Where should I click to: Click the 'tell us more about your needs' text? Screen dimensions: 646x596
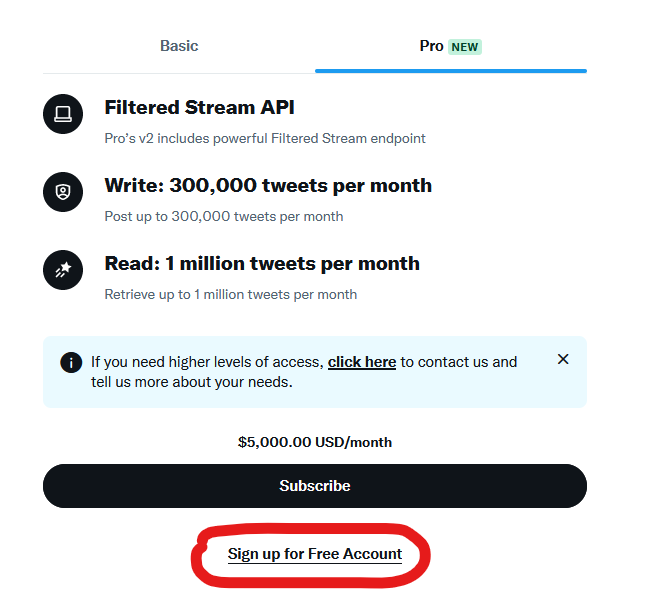click(x=192, y=382)
